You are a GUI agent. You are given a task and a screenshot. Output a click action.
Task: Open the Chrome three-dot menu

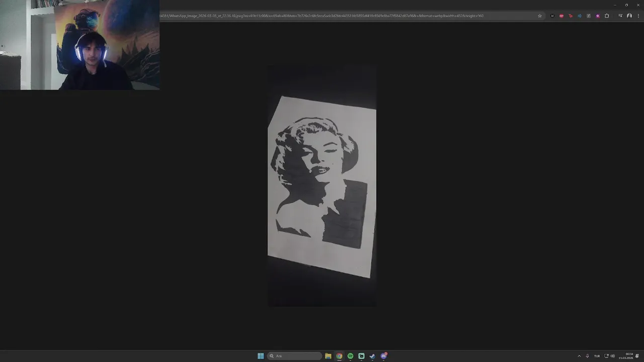(638, 16)
